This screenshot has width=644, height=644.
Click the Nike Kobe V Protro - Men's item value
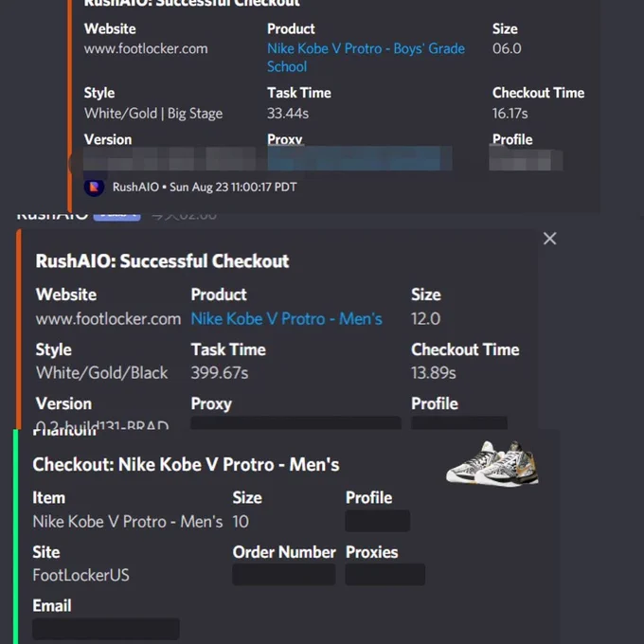[127, 522]
